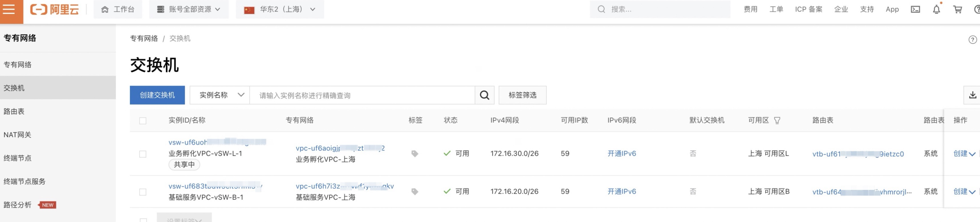Expand the 华东2(上海) region dropdown
This screenshot has height=222, width=980.
280,9
